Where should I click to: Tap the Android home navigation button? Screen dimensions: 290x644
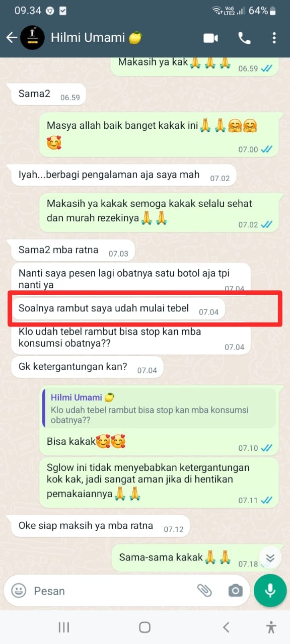(144, 627)
